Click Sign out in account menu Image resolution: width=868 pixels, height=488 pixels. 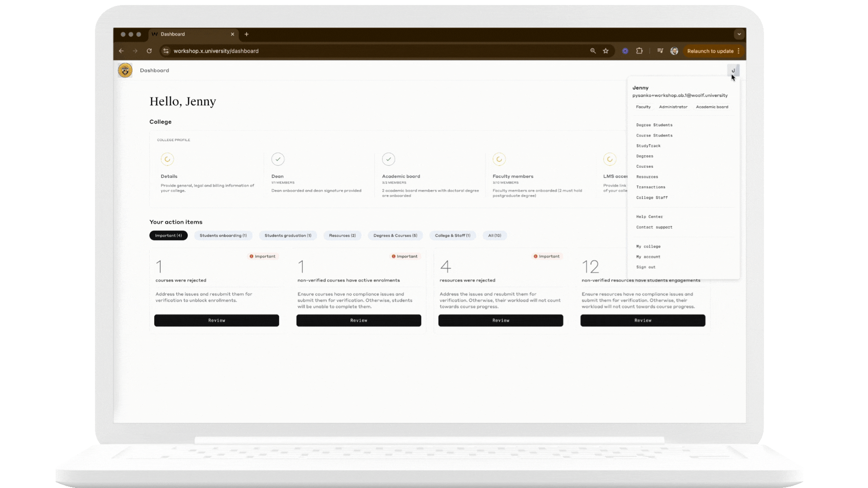point(646,267)
